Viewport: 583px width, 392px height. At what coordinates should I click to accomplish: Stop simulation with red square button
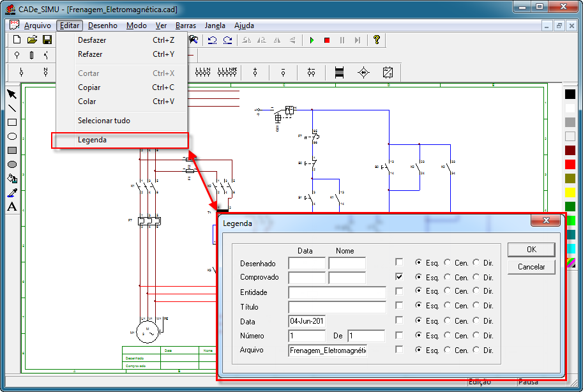(x=327, y=40)
